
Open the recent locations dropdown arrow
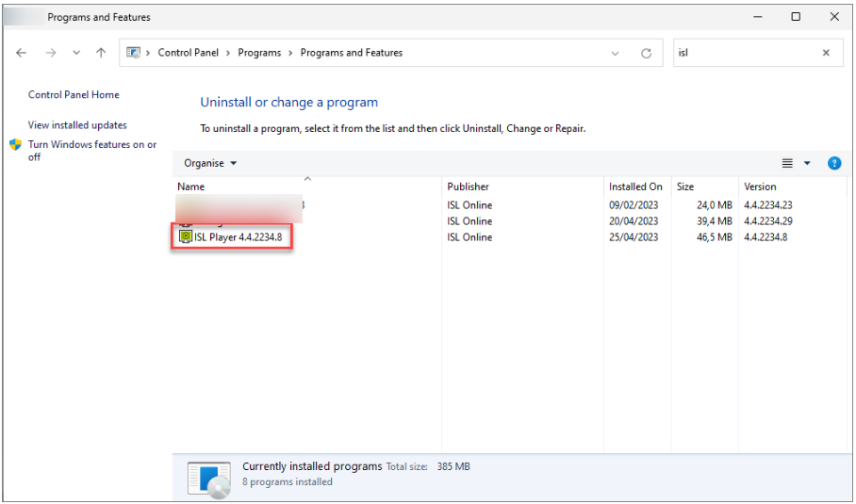pos(76,53)
